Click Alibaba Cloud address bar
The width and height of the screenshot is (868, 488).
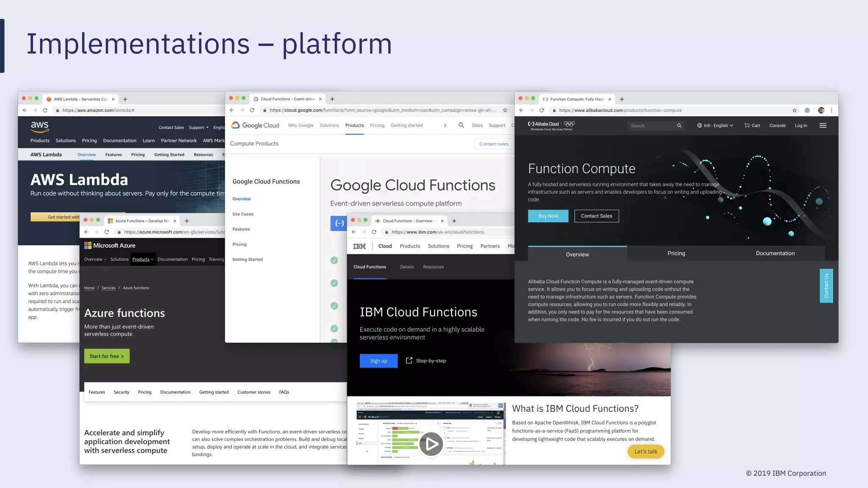pos(670,110)
